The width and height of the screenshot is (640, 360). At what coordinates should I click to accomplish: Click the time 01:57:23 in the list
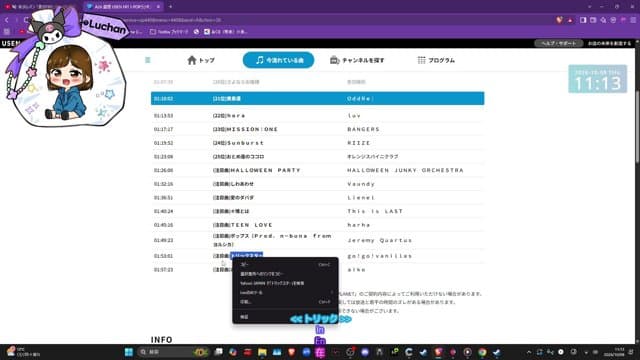click(x=163, y=270)
